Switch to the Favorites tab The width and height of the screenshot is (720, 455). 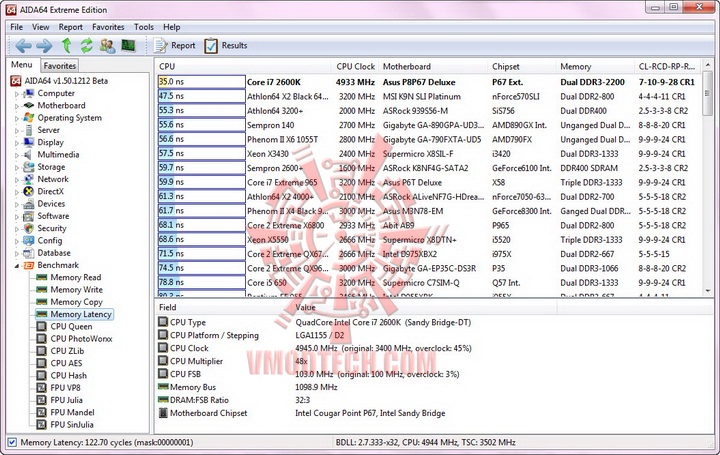[60, 66]
